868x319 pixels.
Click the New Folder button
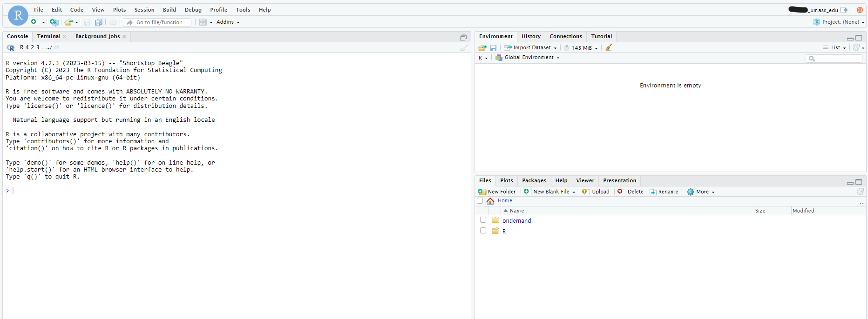[x=497, y=192]
